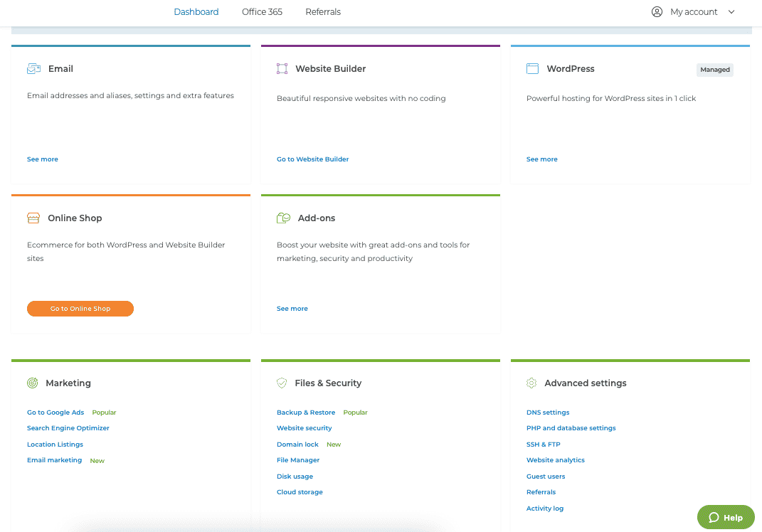Click the Online Shop card heading
Screen dimensions: 762x532
tap(75, 218)
